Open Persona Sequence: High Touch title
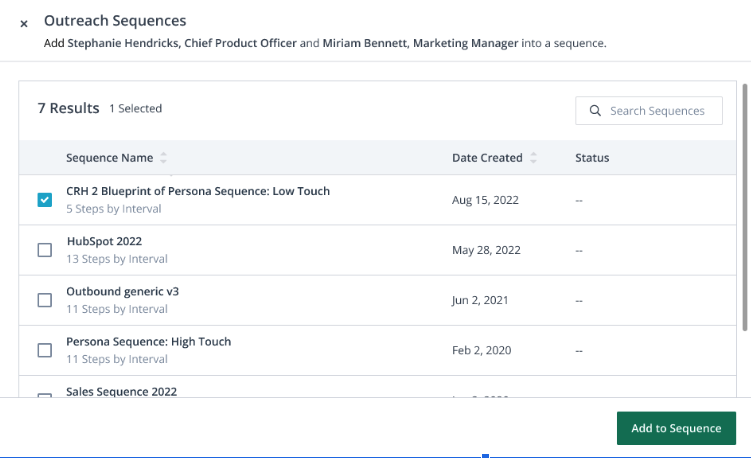The width and height of the screenshot is (751, 458). pyautogui.click(x=148, y=341)
